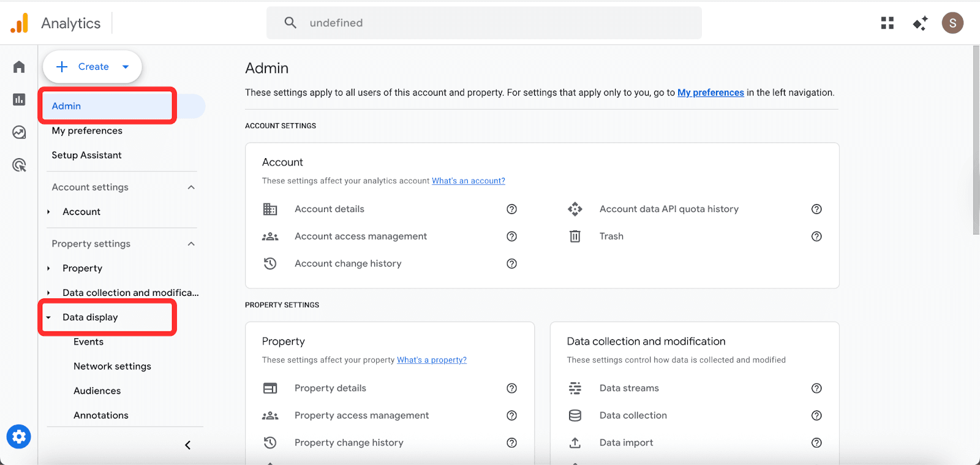Viewport: 980px width, 465px height.
Task: Open Data collection settings
Action: (633, 415)
